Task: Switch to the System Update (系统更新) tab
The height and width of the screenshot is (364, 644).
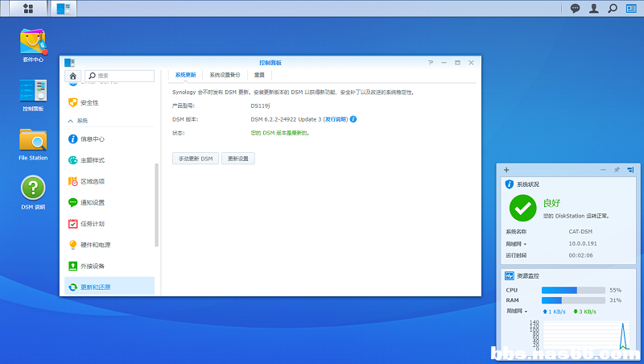Action: (186, 75)
